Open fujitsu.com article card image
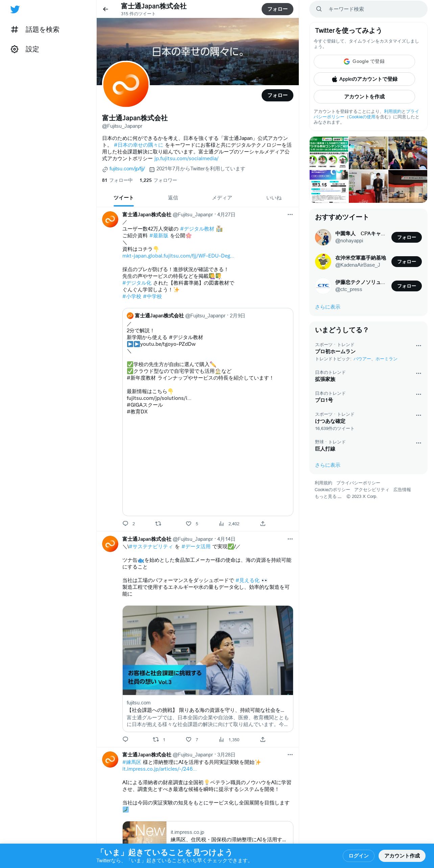 pyautogui.click(x=208, y=650)
